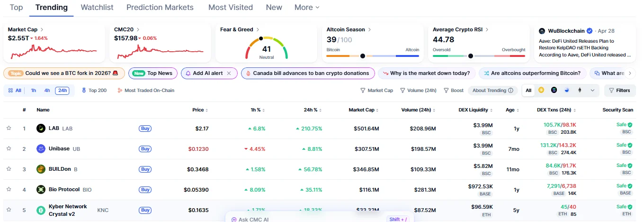Star Kyber Network Crystal v2 row

(9, 210)
